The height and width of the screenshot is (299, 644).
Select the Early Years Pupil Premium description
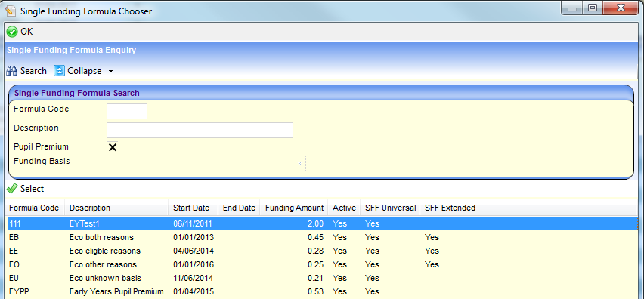click(x=116, y=292)
